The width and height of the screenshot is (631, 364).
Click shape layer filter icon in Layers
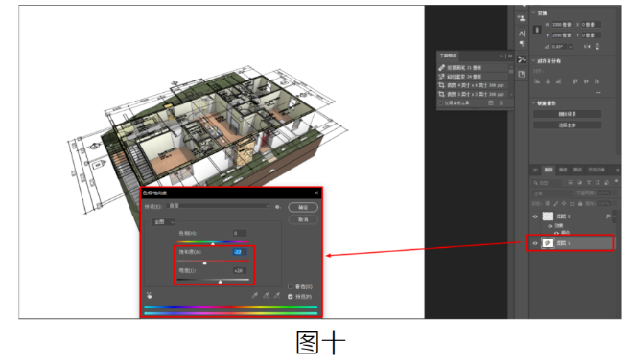pyautogui.click(x=597, y=182)
